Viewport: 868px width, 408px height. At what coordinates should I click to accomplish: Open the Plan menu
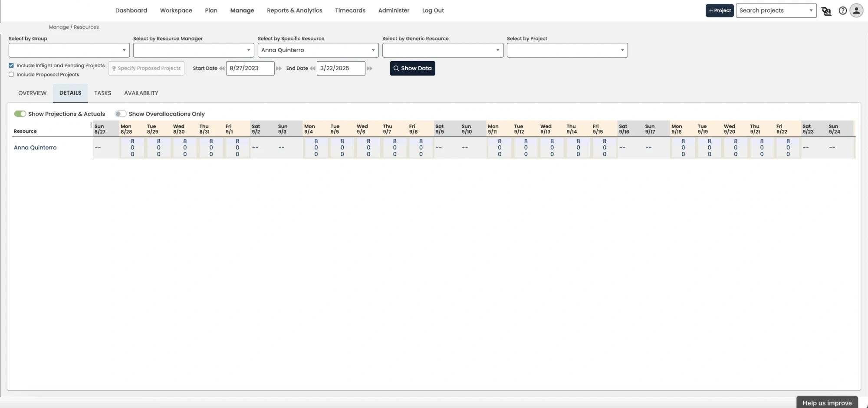pyautogui.click(x=211, y=10)
